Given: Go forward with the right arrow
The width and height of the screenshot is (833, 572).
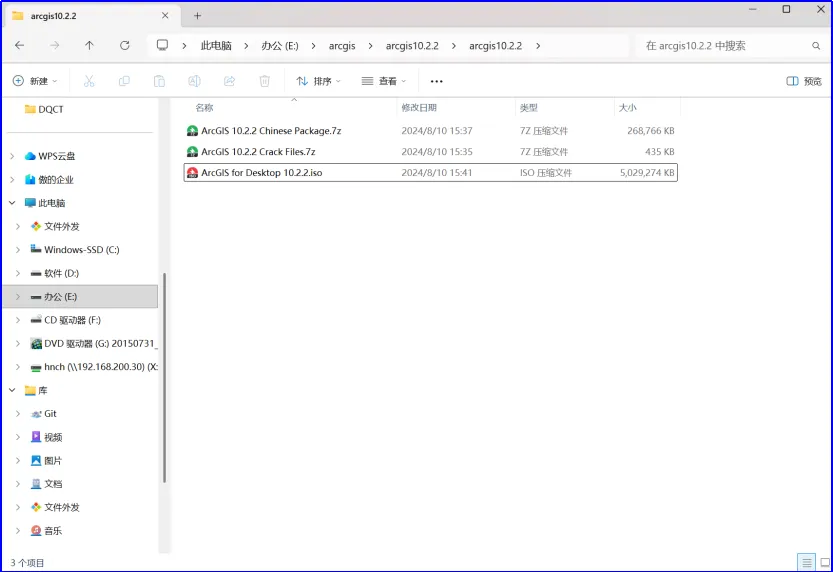Looking at the screenshot, I should coord(54,46).
